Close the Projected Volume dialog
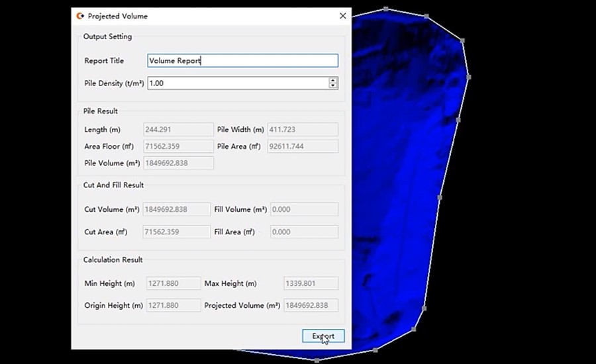The image size is (596, 364). coord(342,16)
